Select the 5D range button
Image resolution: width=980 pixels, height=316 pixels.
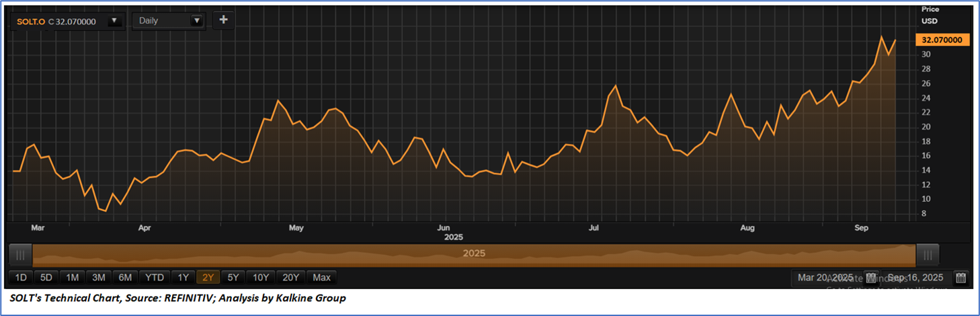click(x=46, y=277)
